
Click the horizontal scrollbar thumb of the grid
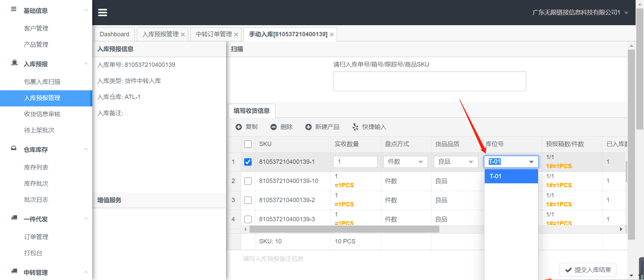344,229
